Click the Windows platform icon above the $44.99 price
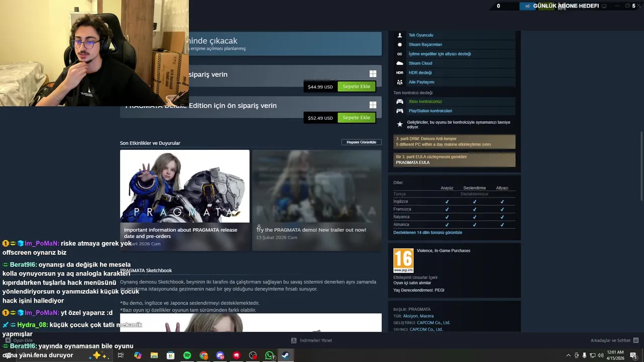The width and height of the screenshot is (644, 362). click(x=373, y=74)
